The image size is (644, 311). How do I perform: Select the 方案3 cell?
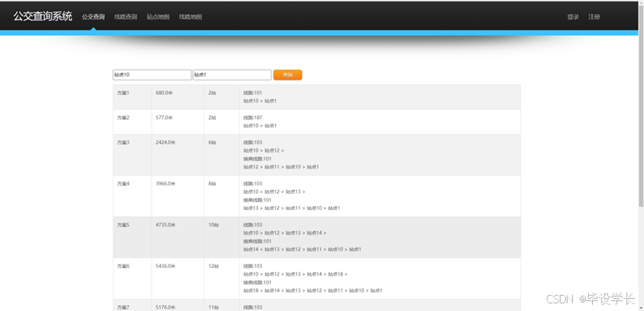(x=132, y=155)
